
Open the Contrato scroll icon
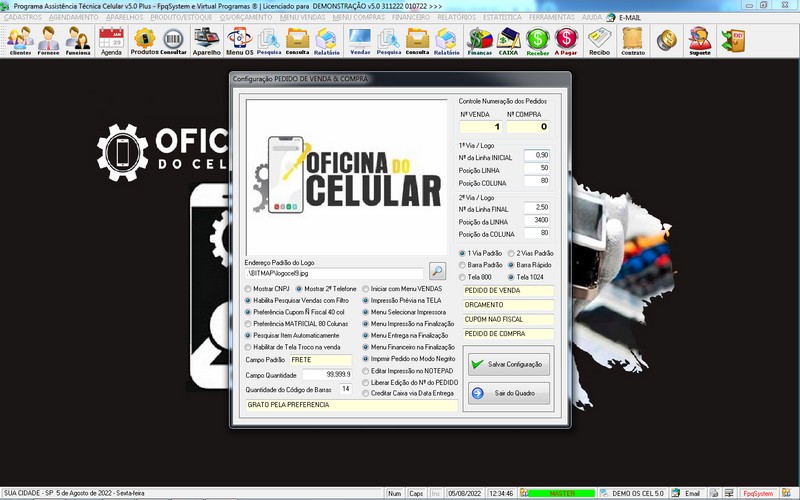click(x=633, y=41)
